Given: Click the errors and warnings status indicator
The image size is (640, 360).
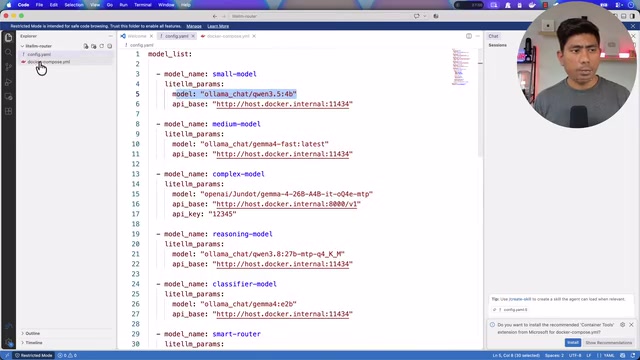Looking at the screenshot, I should tap(67, 355).
